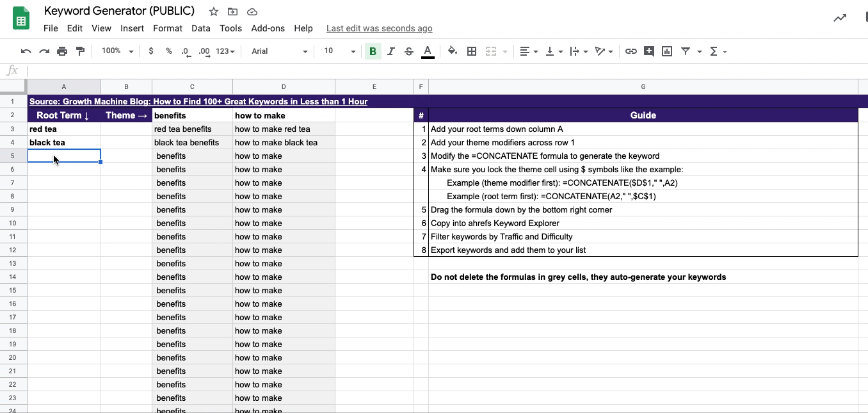Toggle strikethrough formatting
This screenshot has height=413, width=868.
tap(409, 51)
